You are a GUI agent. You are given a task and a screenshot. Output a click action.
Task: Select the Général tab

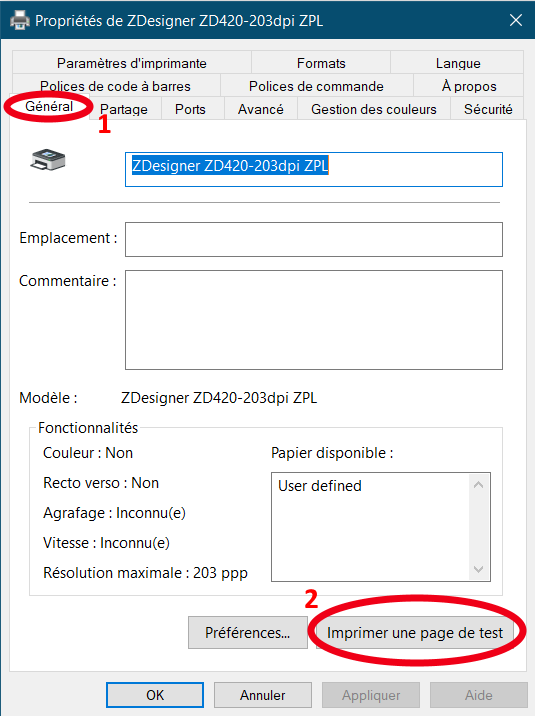49,107
